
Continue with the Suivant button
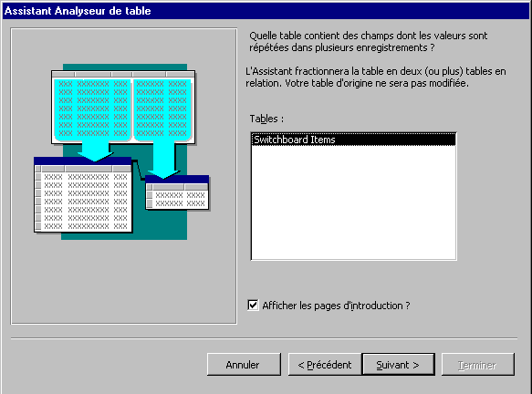click(x=399, y=365)
